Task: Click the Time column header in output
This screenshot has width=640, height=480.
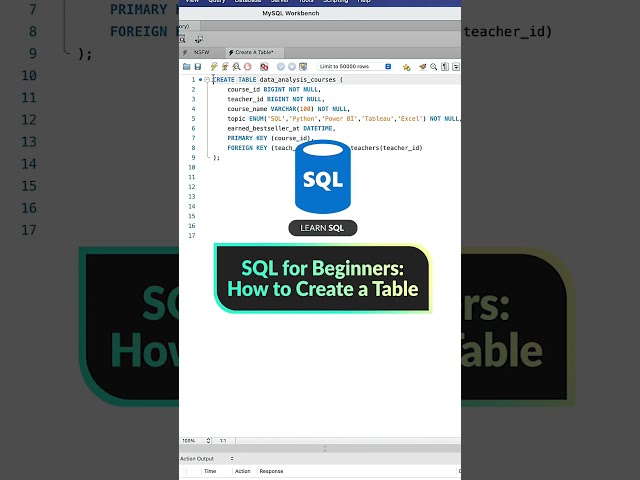Action: [210, 471]
